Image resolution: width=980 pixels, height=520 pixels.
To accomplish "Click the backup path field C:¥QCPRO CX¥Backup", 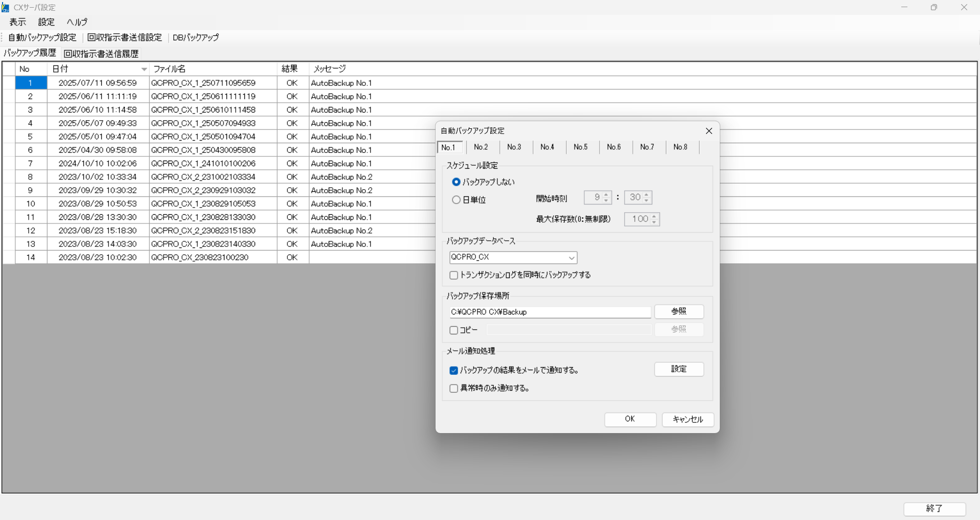I will (550, 312).
